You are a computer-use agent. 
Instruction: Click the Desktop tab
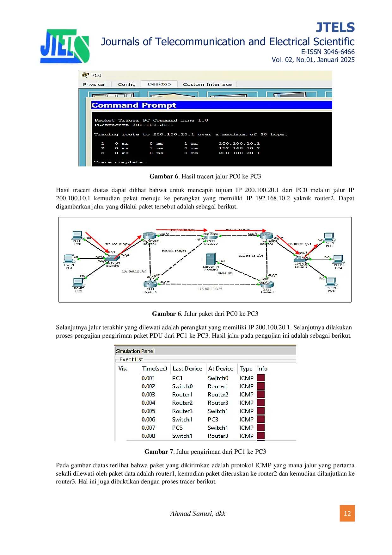point(159,84)
